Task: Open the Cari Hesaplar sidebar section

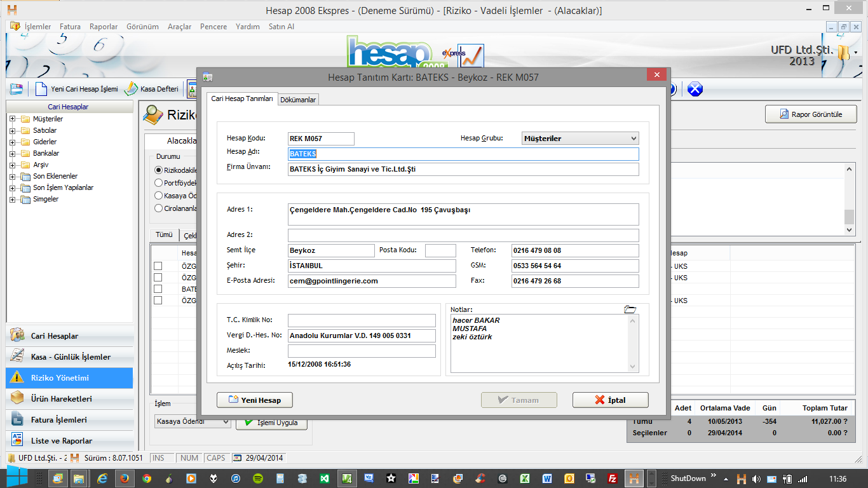Action: pyautogui.click(x=70, y=336)
